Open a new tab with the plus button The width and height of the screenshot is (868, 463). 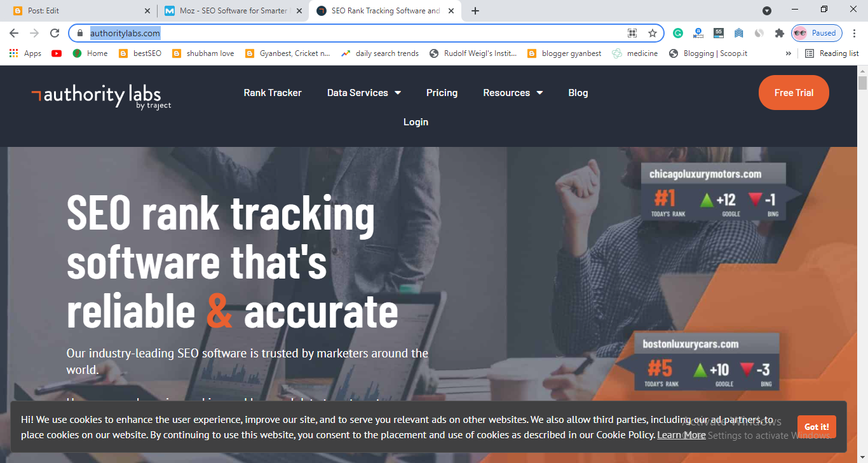(475, 11)
